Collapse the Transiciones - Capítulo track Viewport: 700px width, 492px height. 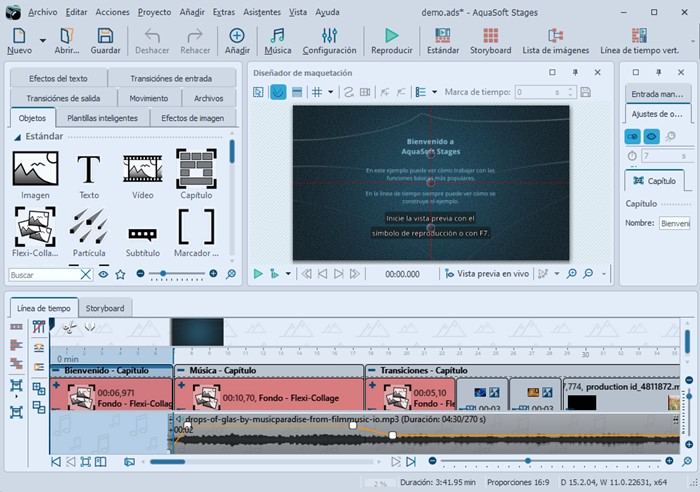(371, 370)
